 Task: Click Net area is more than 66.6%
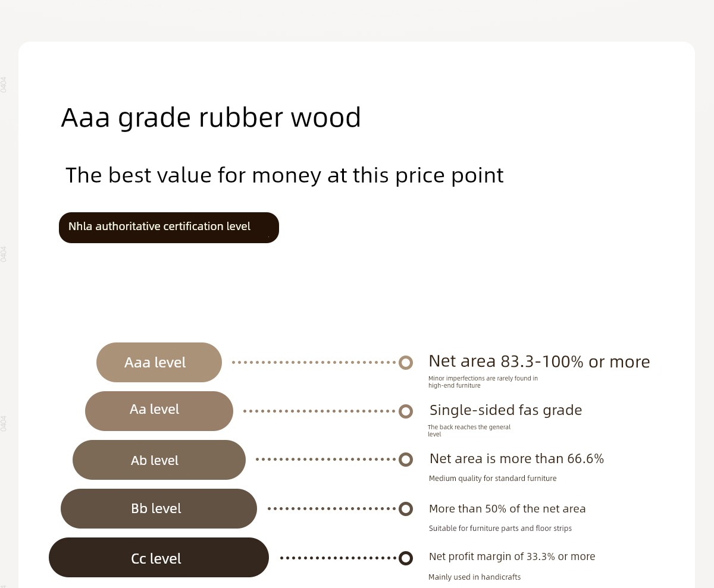click(x=516, y=458)
